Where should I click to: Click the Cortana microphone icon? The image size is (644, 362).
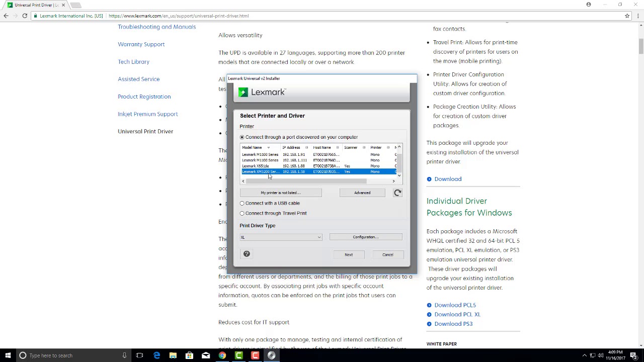[124, 355]
